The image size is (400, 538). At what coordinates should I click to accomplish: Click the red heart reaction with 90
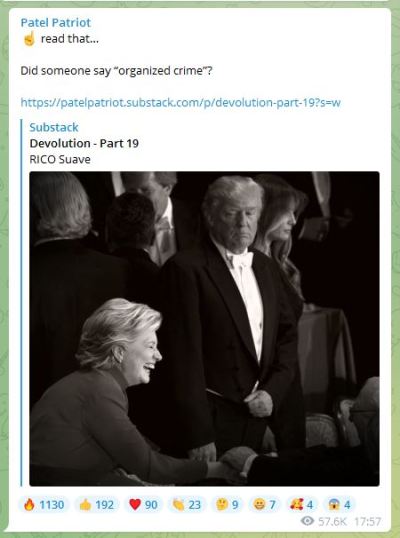(x=143, y=505)
